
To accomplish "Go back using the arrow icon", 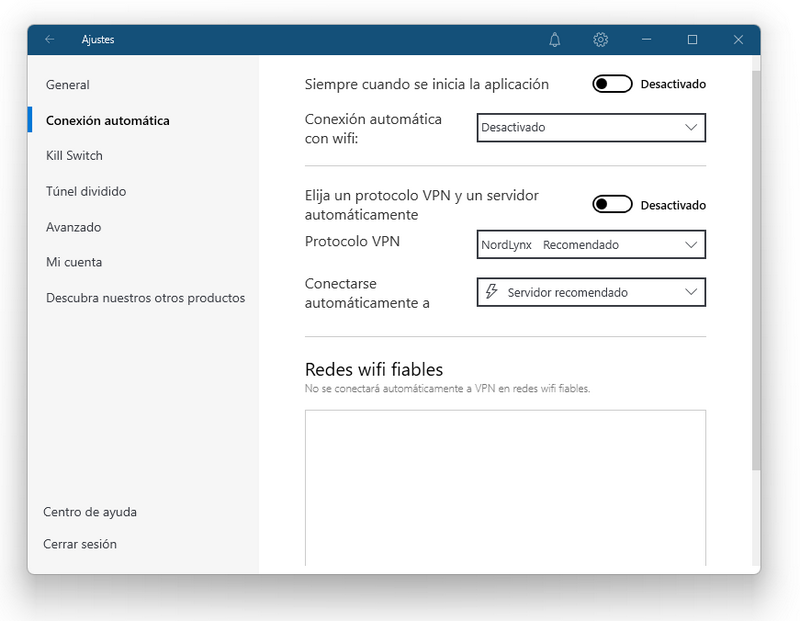I will pos(49,39).
